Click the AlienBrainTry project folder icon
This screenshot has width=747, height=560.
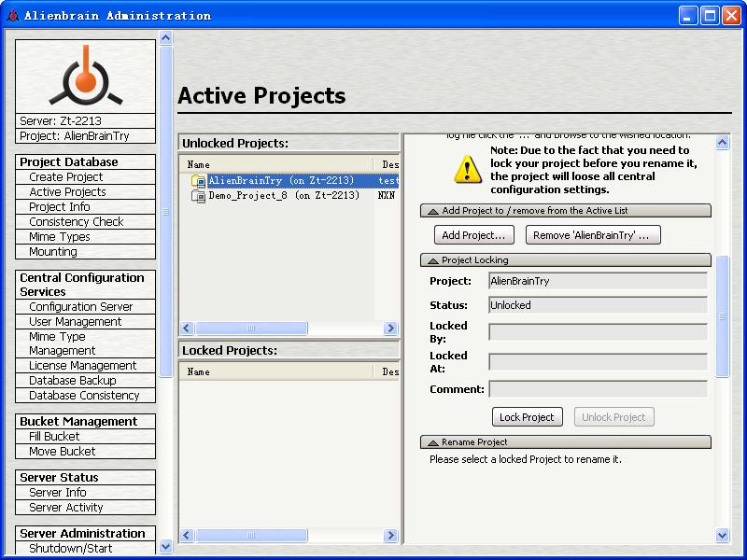pos(198,181)
